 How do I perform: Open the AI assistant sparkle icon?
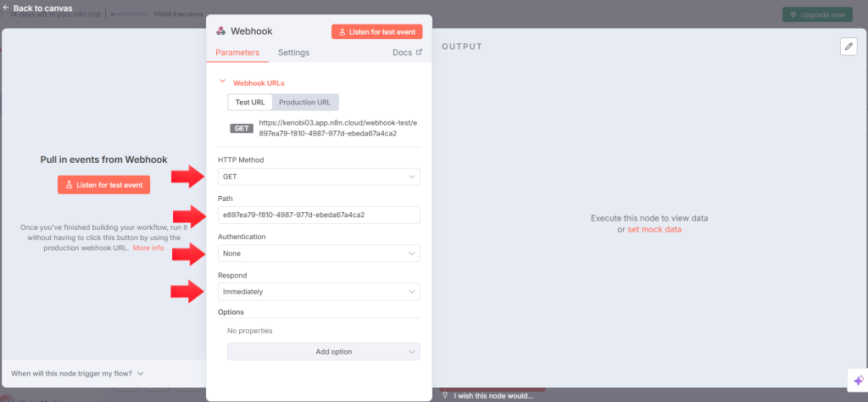858,381
